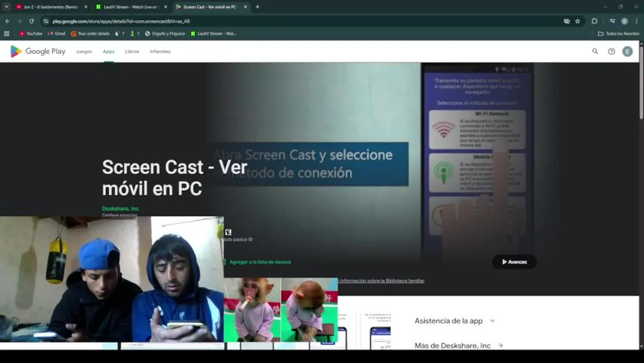Click the Screen Cast - Ver móvil en PC title
This screenshot has height=363, width=644.
[x=174, y=177]
